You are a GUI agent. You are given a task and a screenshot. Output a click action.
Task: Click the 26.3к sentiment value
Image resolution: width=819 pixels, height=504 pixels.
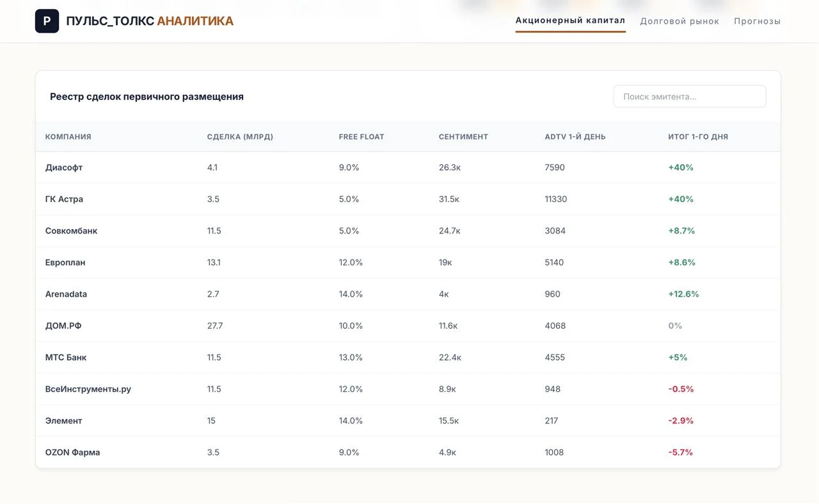tap(450, 168)
